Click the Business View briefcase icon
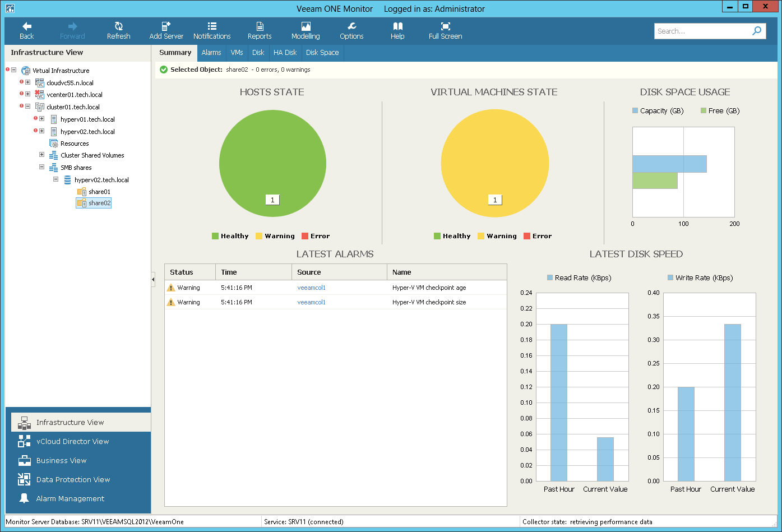Viewport: 782px width, 532px height. (x=24, y=460)
